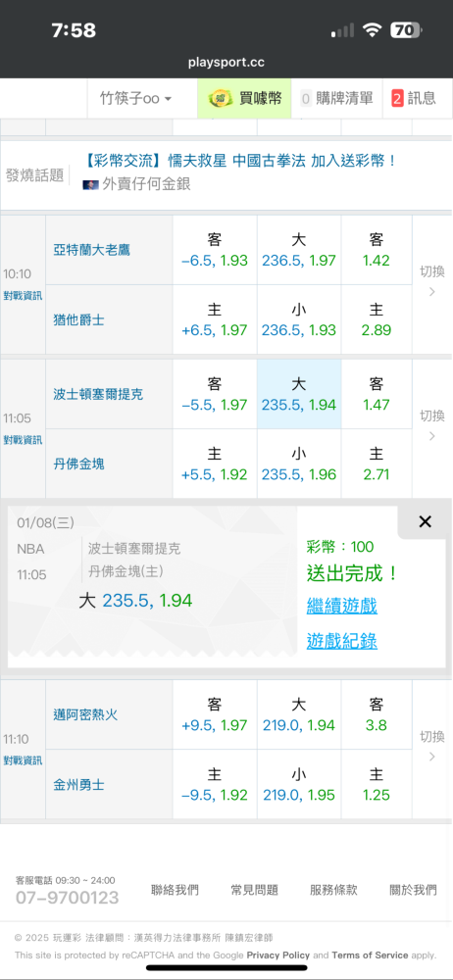The image size is (453, 980).
Task: Open 波士頓塞爾提克 team link
Action: pos(98,394)
